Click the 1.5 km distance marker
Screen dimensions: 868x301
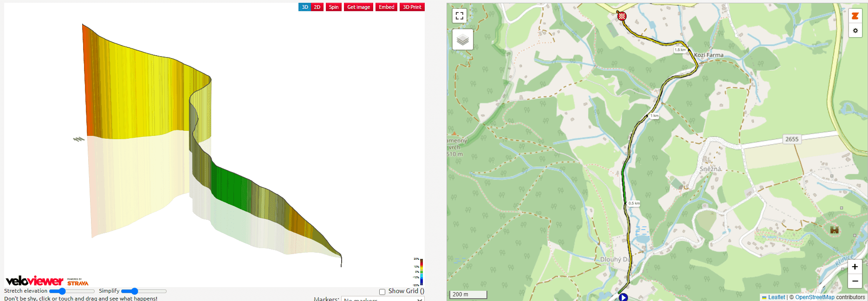point(680,50)
